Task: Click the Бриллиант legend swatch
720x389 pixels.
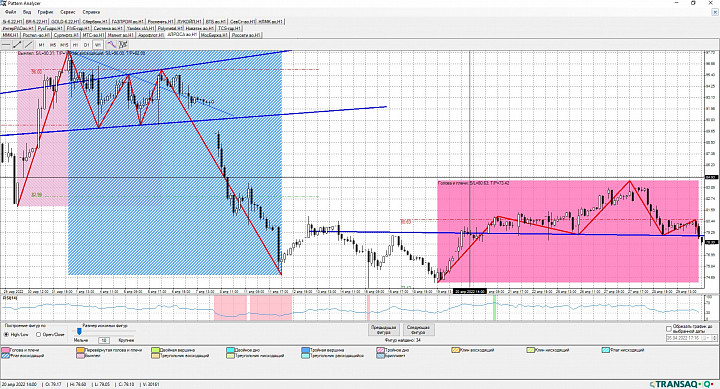Action: click(380, 356)
